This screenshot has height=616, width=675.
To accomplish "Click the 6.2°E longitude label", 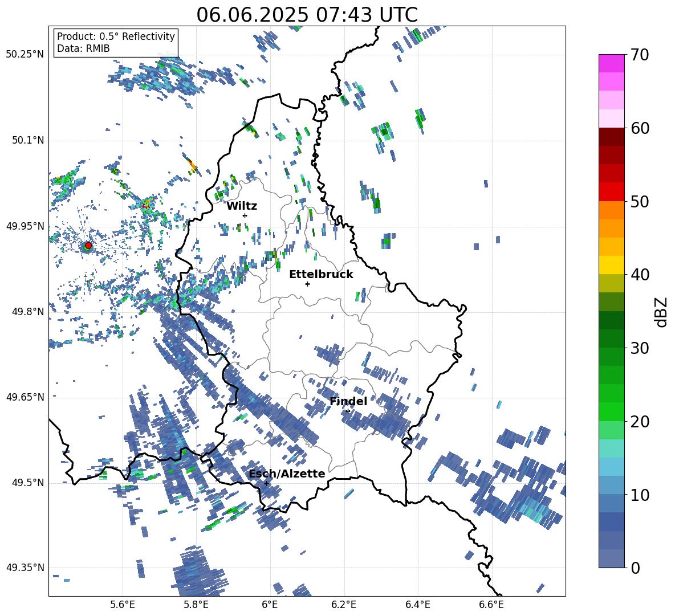I will pos(344,605).
